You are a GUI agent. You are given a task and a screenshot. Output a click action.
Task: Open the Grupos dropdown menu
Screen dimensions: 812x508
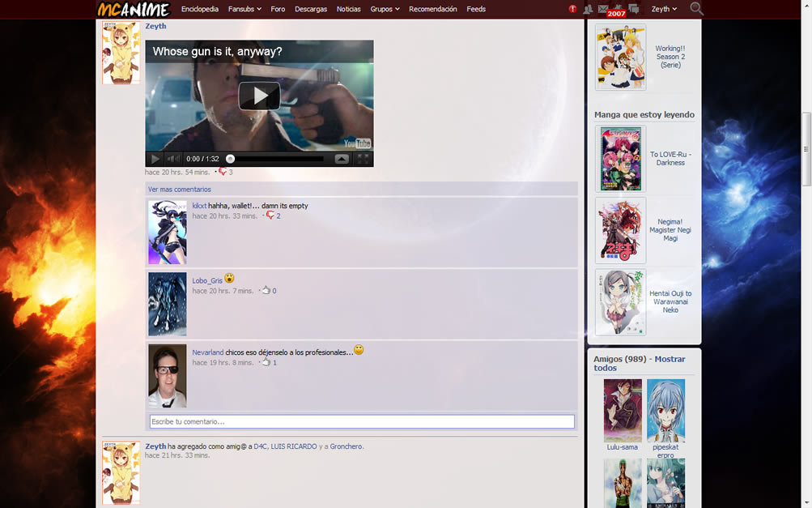[385, 9]
